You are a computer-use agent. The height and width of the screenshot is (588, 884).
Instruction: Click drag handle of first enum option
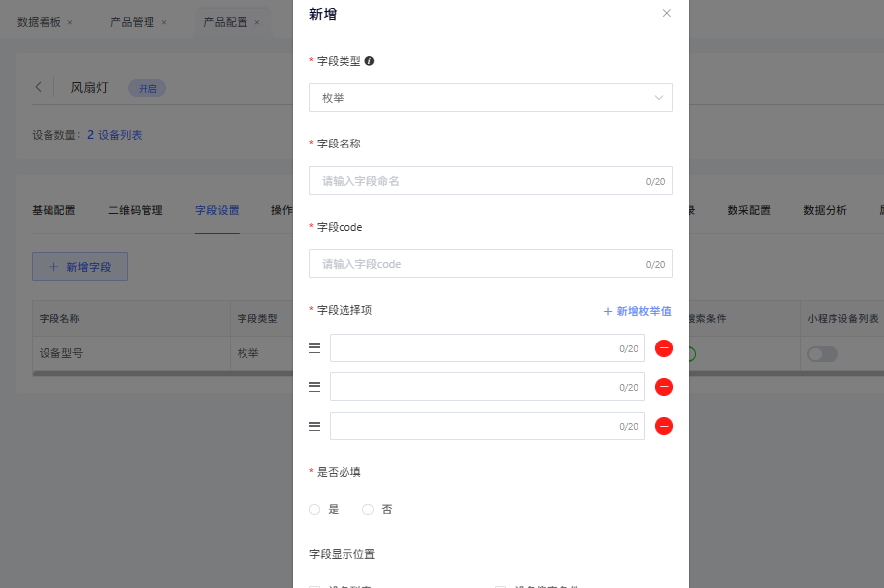(314, 348)
